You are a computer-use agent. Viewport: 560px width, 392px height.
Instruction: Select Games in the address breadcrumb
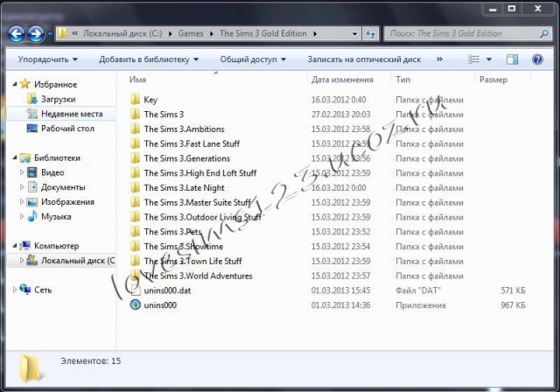point(191,33)
